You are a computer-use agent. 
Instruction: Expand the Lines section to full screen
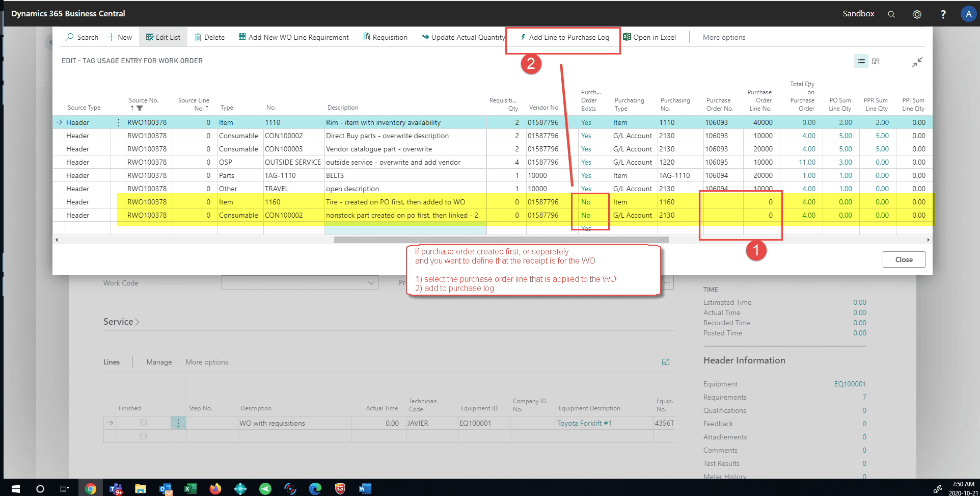pyautogui.click(x=665, y=362)
